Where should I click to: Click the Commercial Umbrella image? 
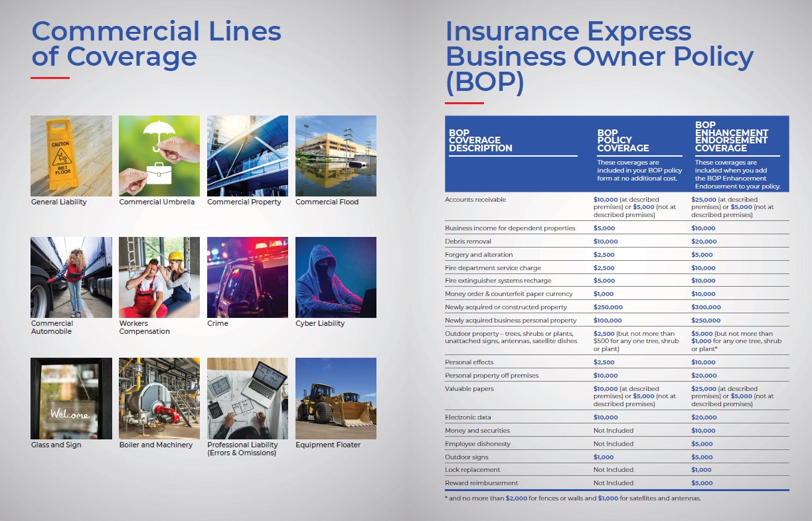[x=159, y=156]
